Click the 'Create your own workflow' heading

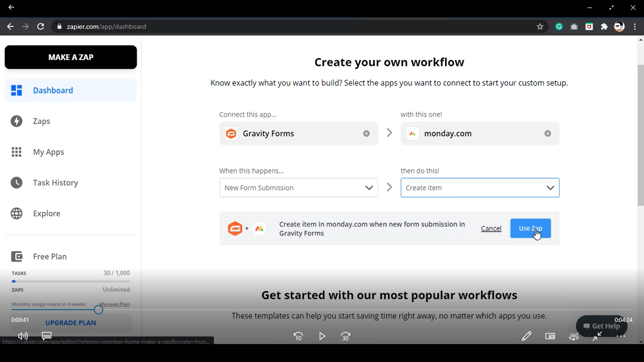click(x=389, y=62)
